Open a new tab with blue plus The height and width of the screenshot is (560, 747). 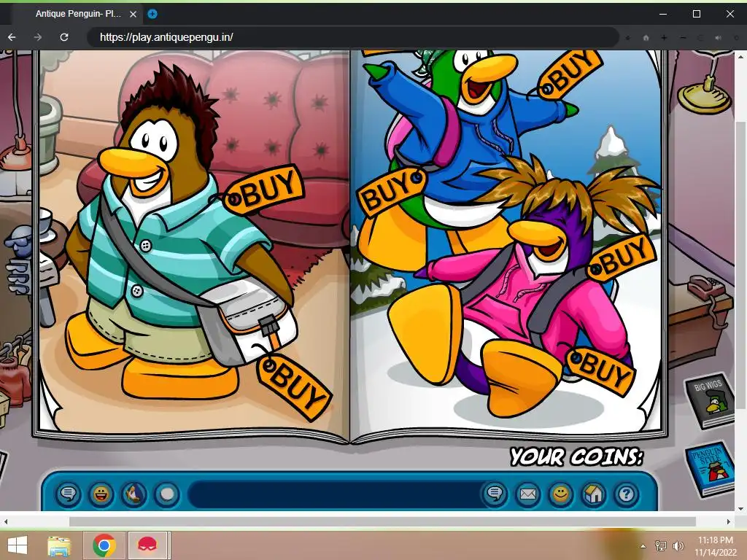point(152,14)
